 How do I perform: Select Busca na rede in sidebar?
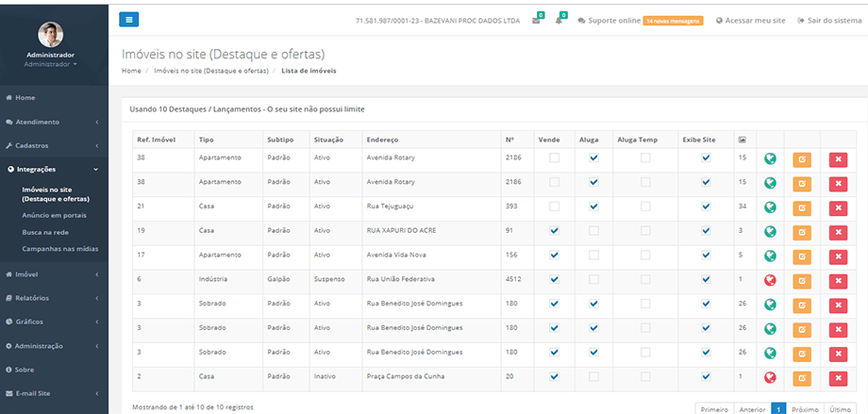45,232
